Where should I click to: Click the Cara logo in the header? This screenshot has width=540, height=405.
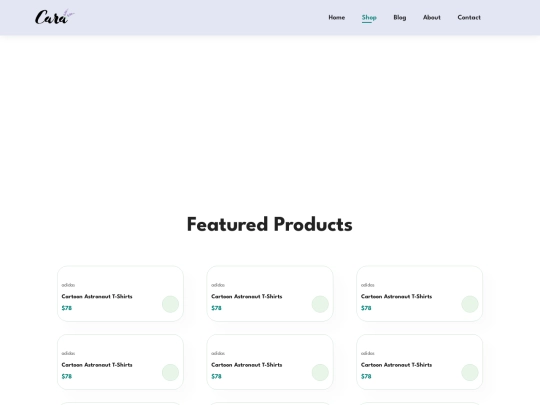click(x=54, y=17)
